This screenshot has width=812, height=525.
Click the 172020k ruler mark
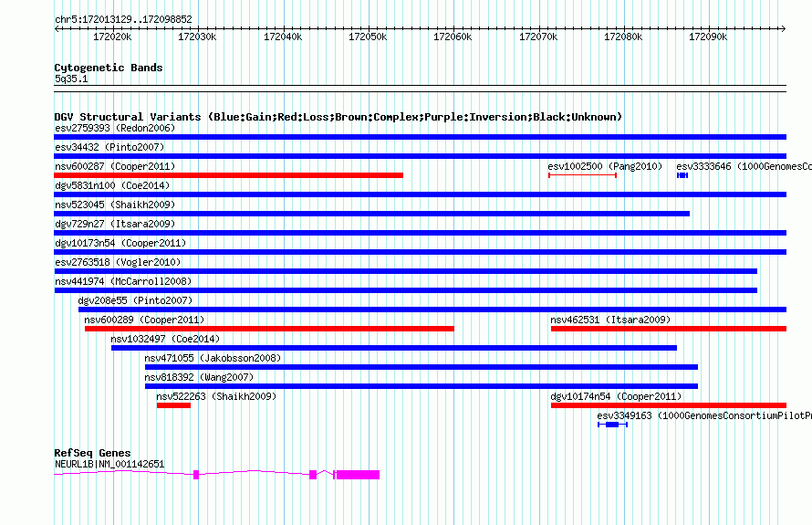(x=112, y=37)
